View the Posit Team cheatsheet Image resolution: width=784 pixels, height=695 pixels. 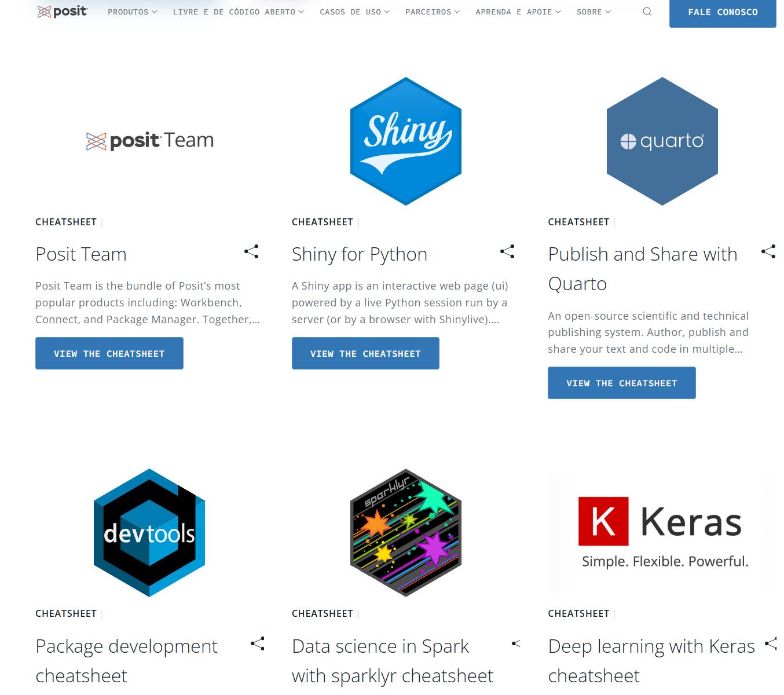[109, 353]
